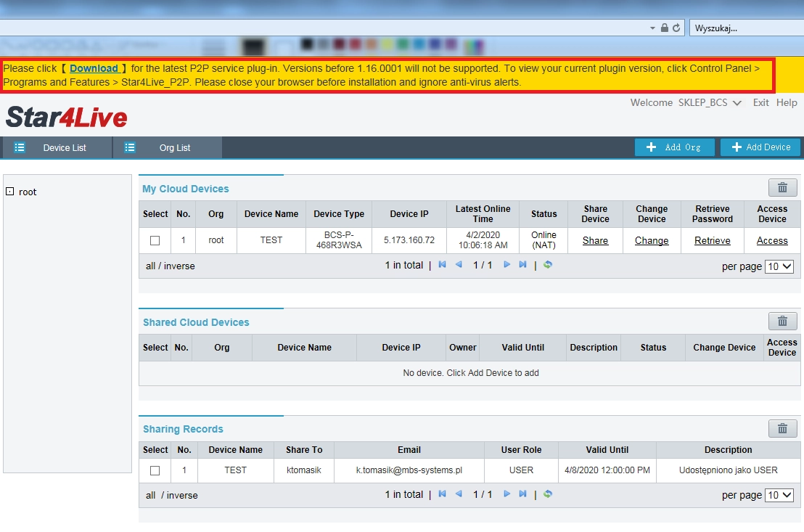This screenshot has width=804, height=532.
Task: Refresh the My Cloud Devices list
Action: click(548, 265)
